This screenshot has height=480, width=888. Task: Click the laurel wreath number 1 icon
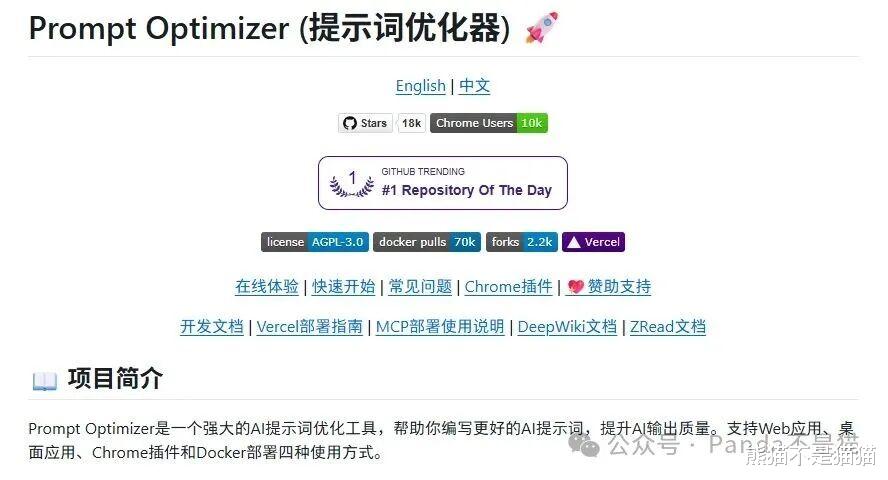coord(352,183)
